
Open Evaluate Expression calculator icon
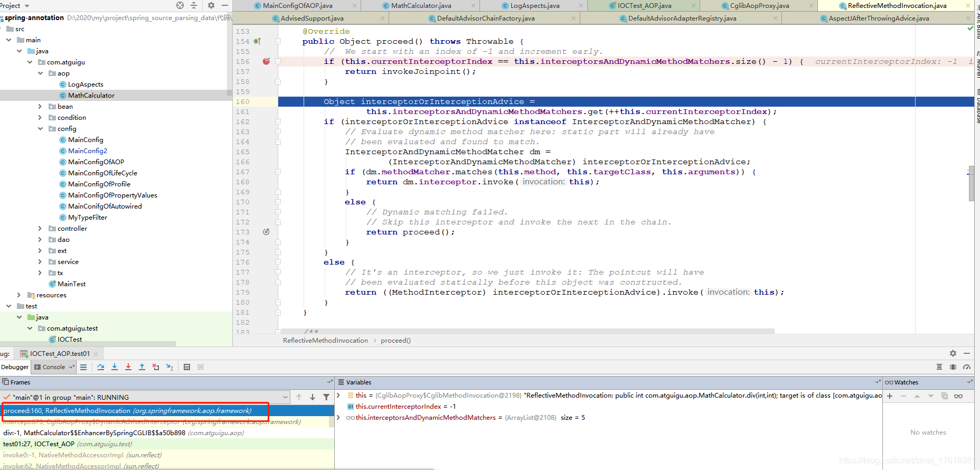click(187, 367)
